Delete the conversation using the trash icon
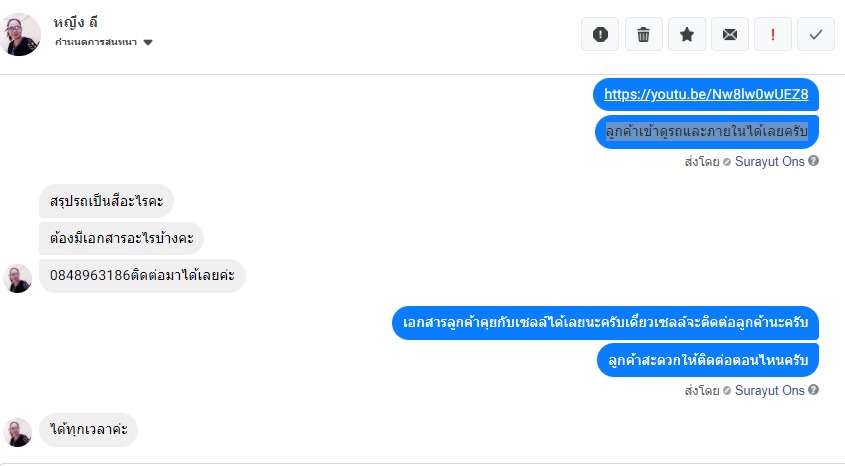Screen dimensions: 845x466 tap(644, 34)
